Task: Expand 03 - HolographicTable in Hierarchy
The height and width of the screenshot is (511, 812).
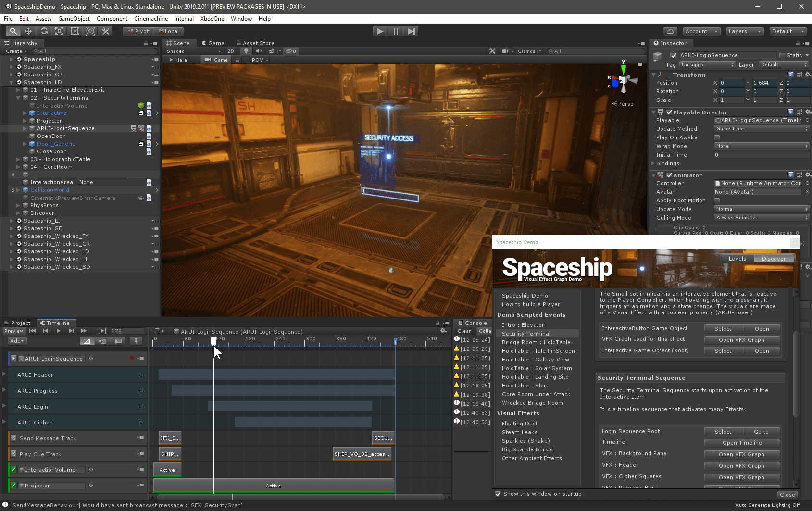Action: tap(18, 159)
